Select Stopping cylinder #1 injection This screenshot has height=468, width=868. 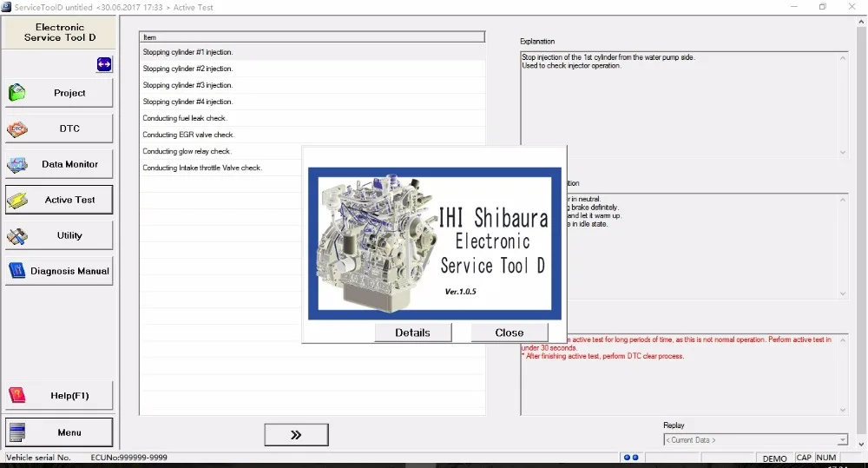312,52
